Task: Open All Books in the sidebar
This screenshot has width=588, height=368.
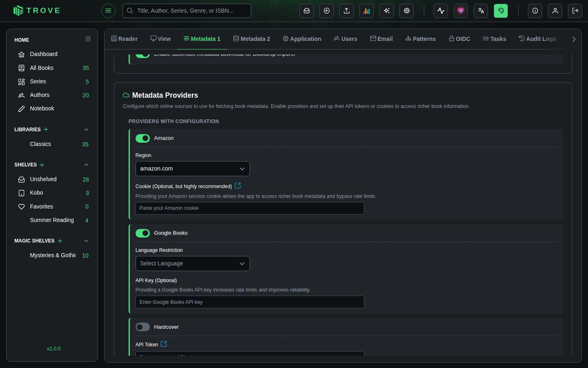Action: [x=52, y=68]
